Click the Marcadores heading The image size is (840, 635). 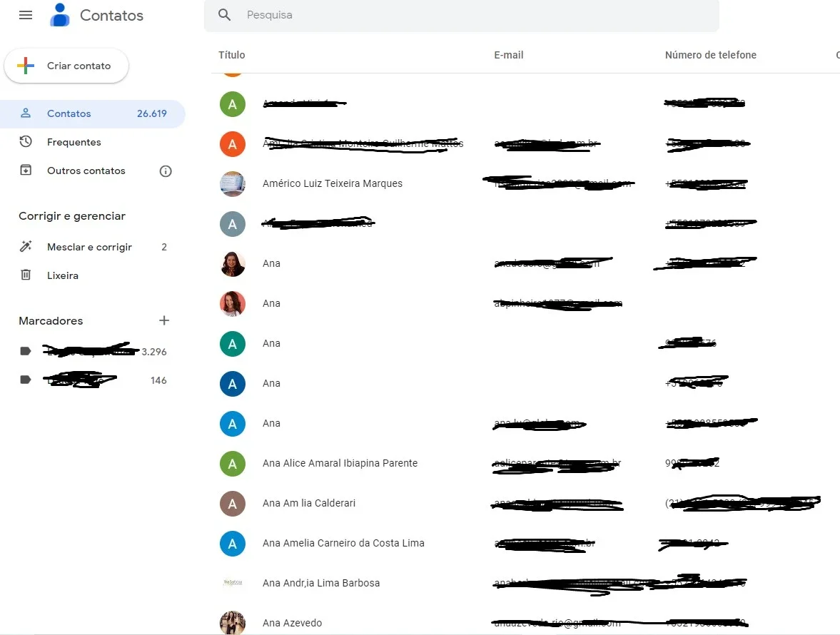point(51,321)
